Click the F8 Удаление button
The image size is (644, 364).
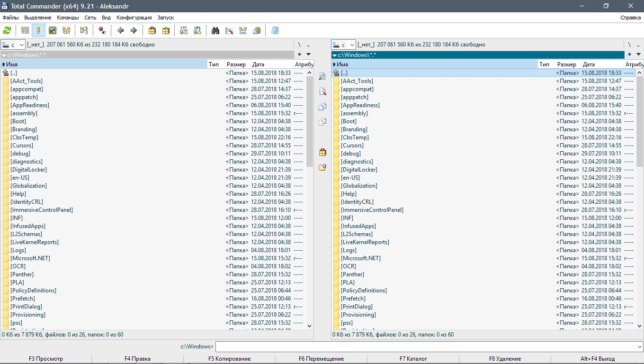pyautogui.click(x=505, y=359)
